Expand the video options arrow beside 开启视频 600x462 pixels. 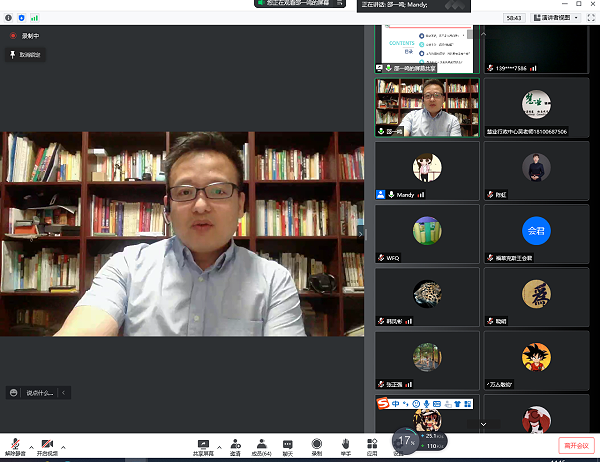coord(63,446)
